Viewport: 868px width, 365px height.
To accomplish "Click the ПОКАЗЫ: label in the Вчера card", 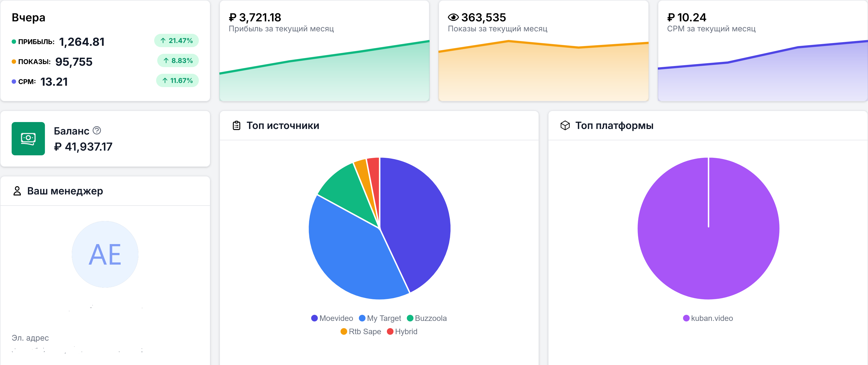I will coord(34,62).
